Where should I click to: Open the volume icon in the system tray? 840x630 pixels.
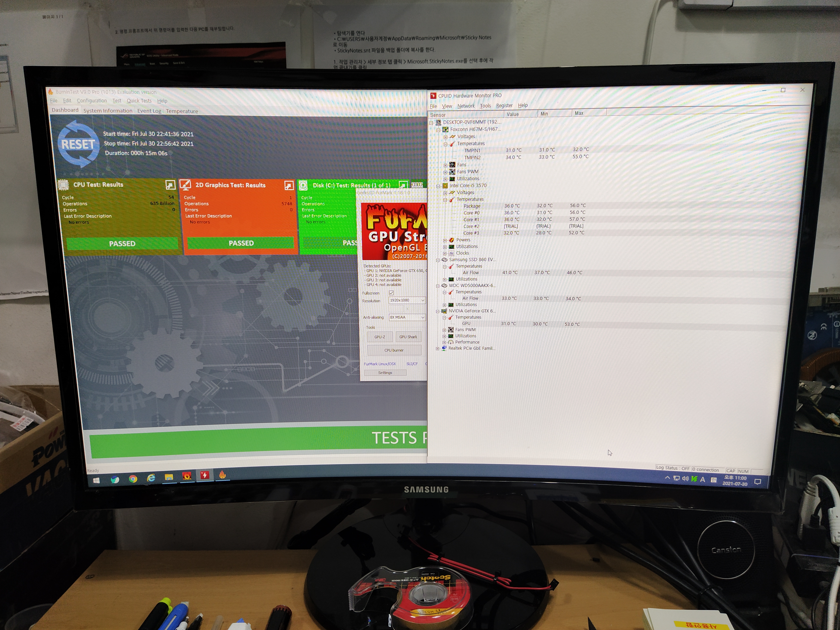coord(685,478)
